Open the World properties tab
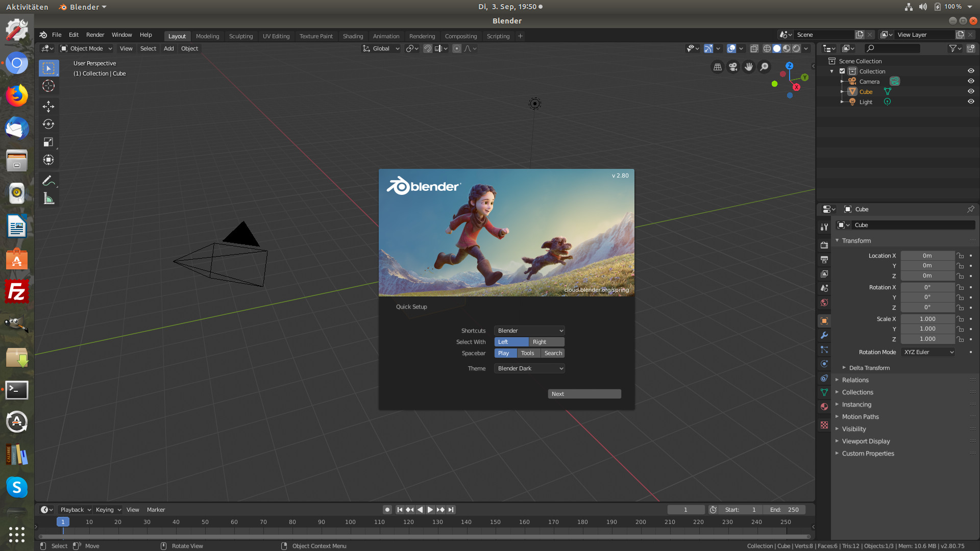Image resolution: width=980 pixels, height=551 pixels. [824, 303]
